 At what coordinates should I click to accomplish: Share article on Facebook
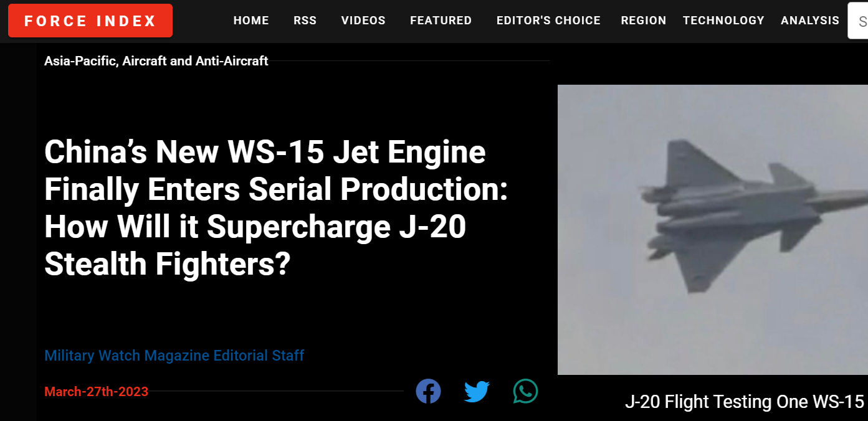click(428, 391)
